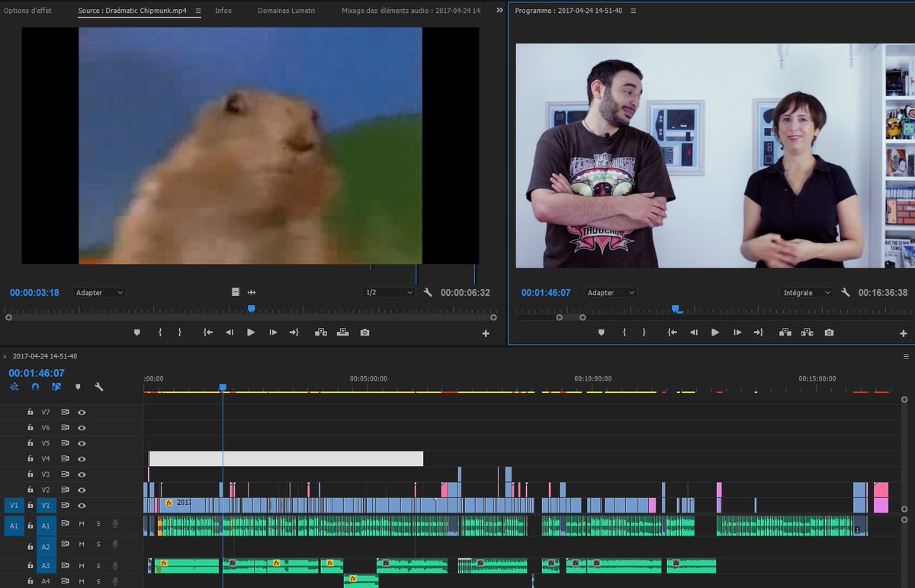Open the Programme panel menu
Screen dimensions: 915x588
[x=633, y=11]
